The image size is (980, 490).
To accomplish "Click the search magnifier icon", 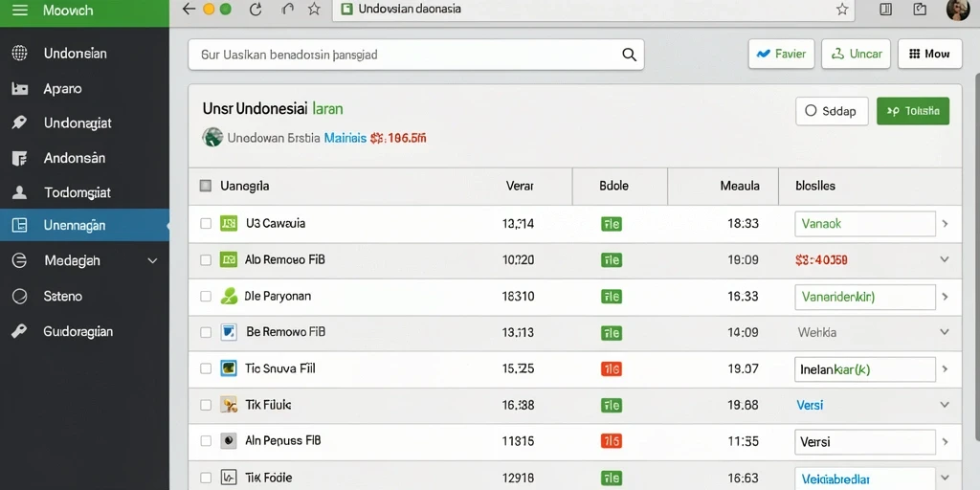I will point(630,55).
